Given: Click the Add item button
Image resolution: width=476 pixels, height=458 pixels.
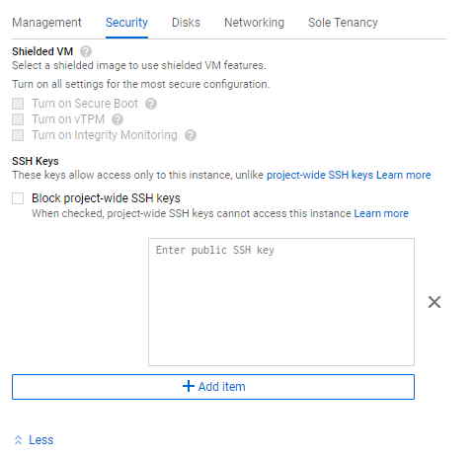Looking at the screenshot, I should point(213,387).
